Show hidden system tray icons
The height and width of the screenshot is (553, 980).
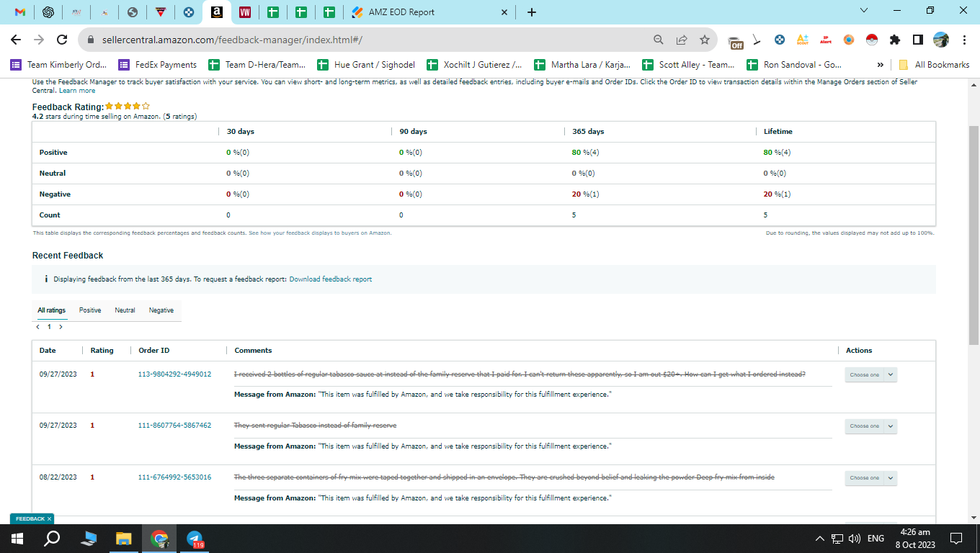click(x=819, y=539)
